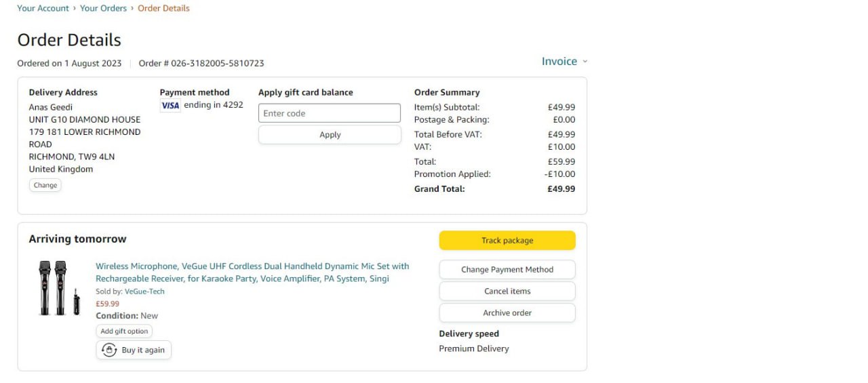The width and height of the screenshot is (868, 383).
Task: Expand the Invoice dropdown arrow
Action: (585, 62)
